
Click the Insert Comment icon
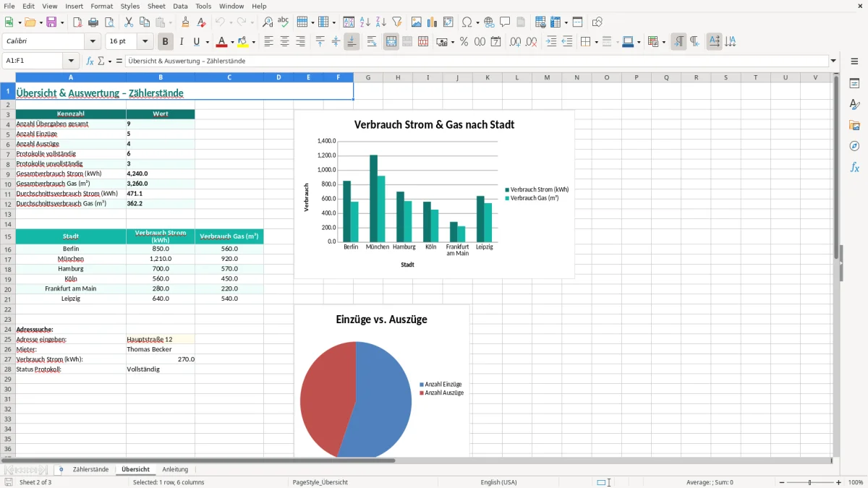(x=505, y=22)
